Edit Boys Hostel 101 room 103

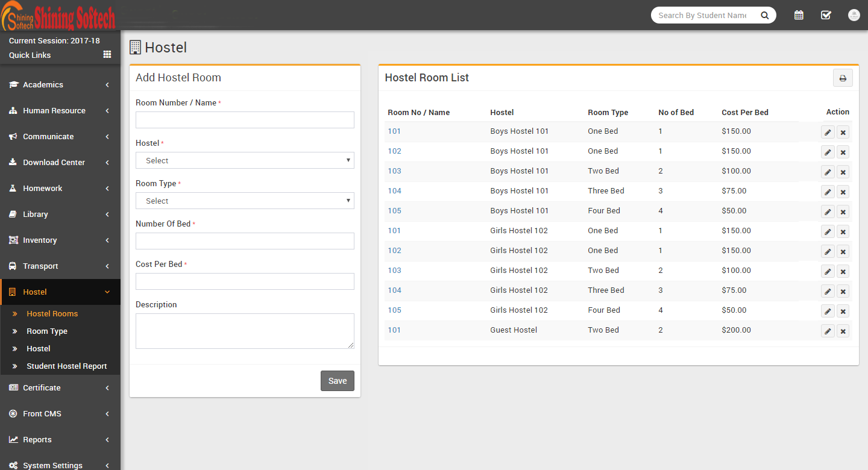(828, 172)
